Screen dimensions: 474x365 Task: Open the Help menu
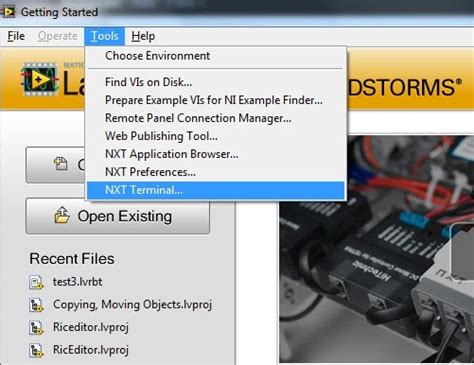pos(143,36)
